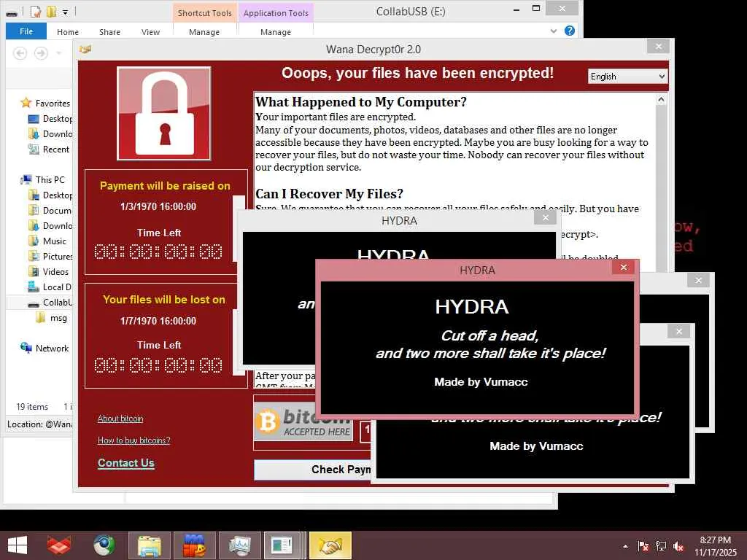Open the handshake Wana Decrypt0r taskbar icon
Viewport: 747px width, 560px height.
pos(330,545)
